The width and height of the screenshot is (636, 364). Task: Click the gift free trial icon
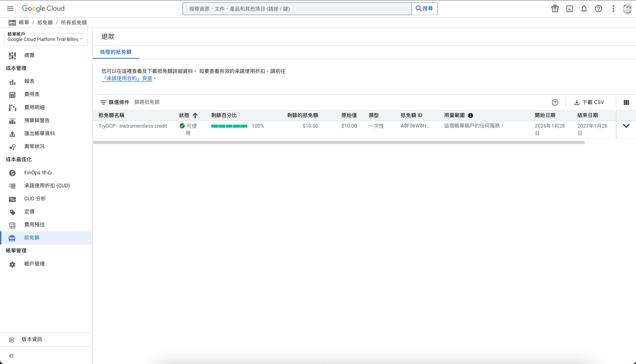pyautogui.click(x=555, y=9)
